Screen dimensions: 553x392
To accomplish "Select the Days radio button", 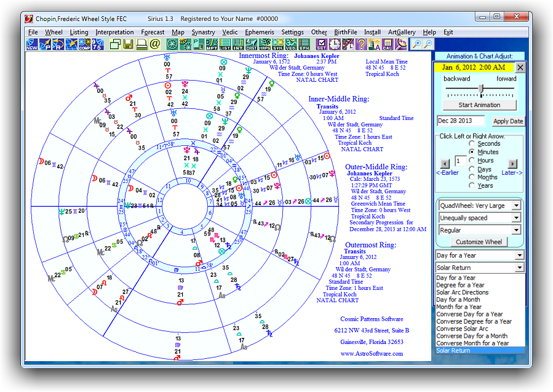I will 472,169.
